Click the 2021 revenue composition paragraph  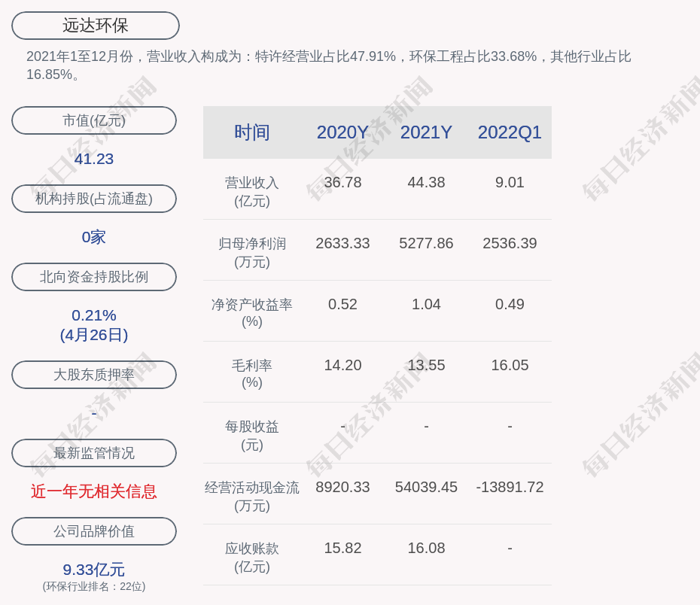click(x=329, y=65)
